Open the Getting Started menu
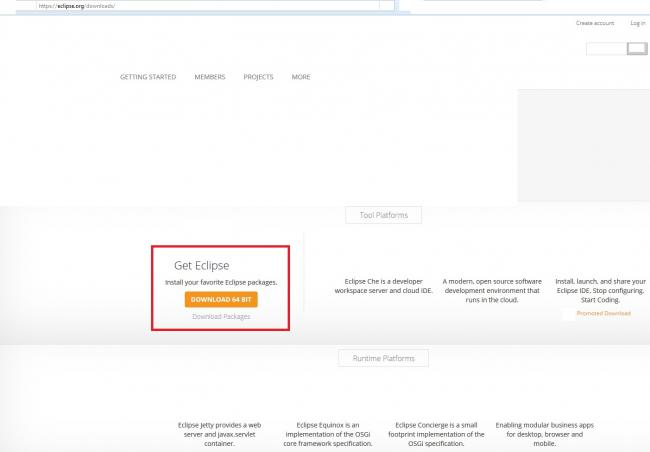650x452 pixels. click(148, 77)
